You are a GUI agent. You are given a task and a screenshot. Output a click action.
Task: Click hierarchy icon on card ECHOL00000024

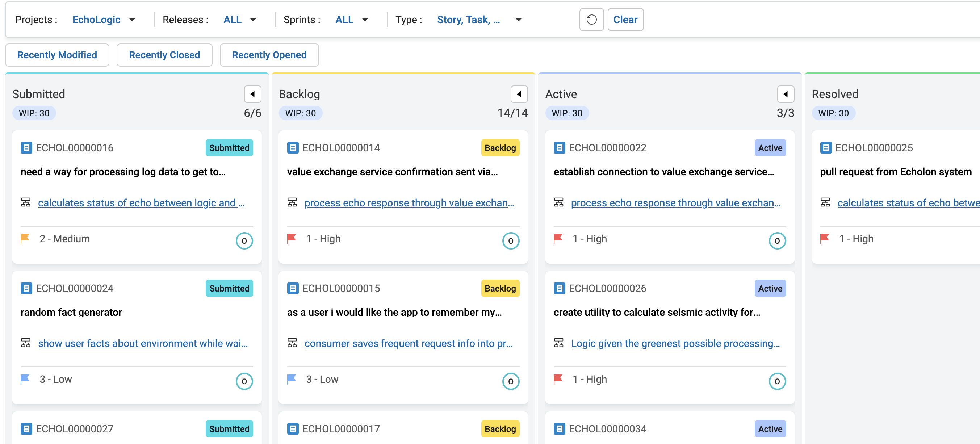25,343
